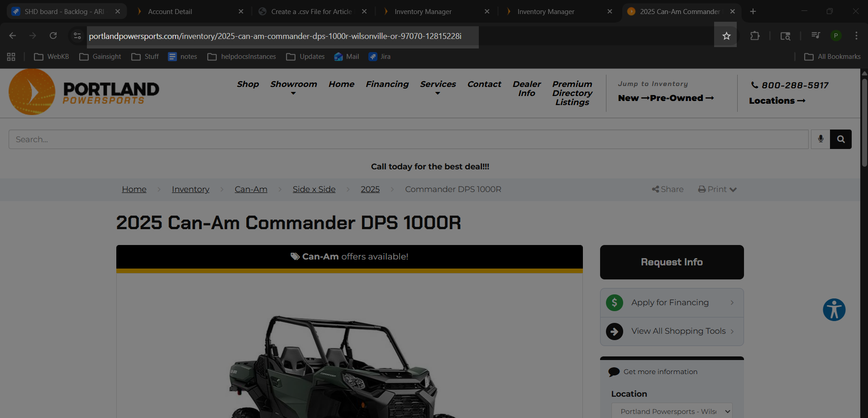Open the notes bookmark

[x=183, y=57]
